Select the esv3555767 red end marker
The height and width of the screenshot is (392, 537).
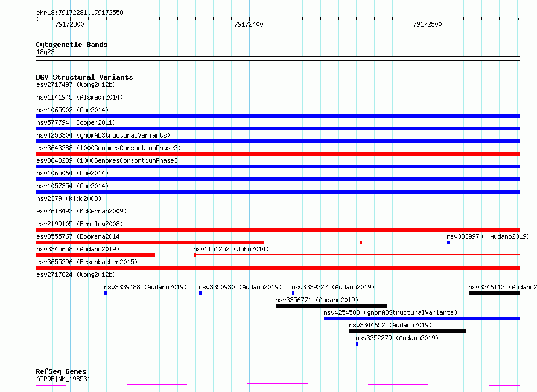click(361, 242)
